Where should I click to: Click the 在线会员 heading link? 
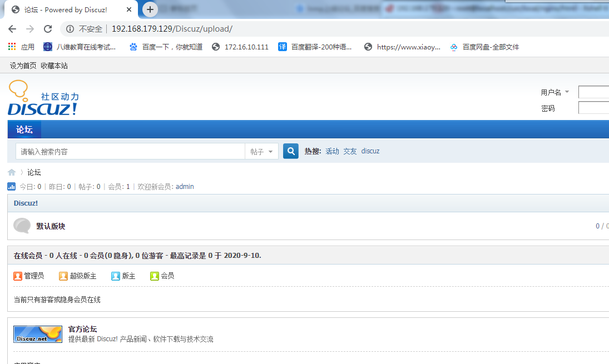[28, 256]
